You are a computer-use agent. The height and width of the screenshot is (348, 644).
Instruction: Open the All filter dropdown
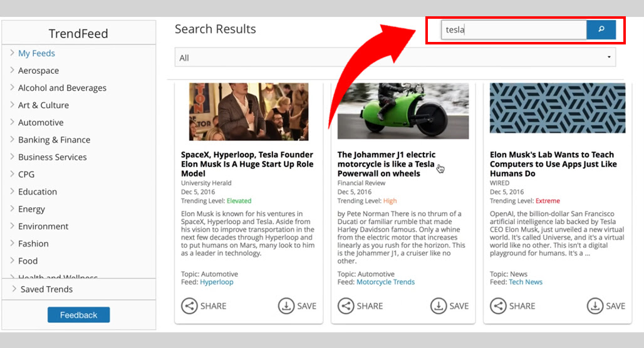pyautogui.click(x=395, y=58)
